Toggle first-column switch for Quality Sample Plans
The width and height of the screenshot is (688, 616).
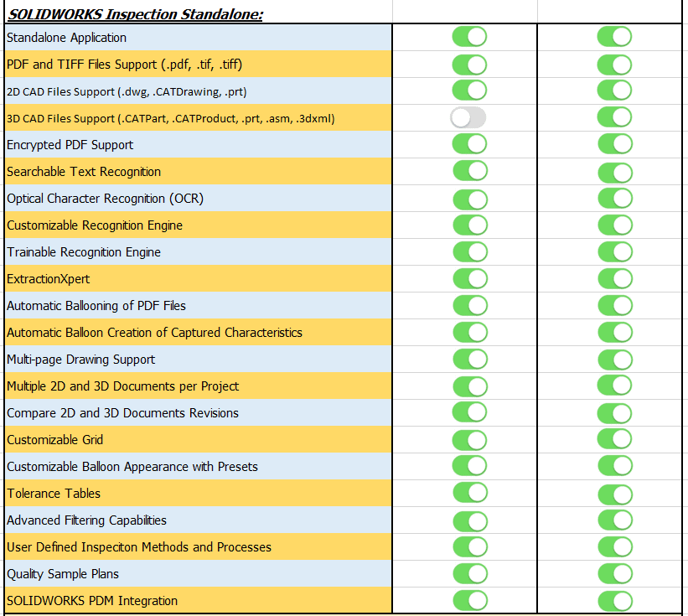470,573
